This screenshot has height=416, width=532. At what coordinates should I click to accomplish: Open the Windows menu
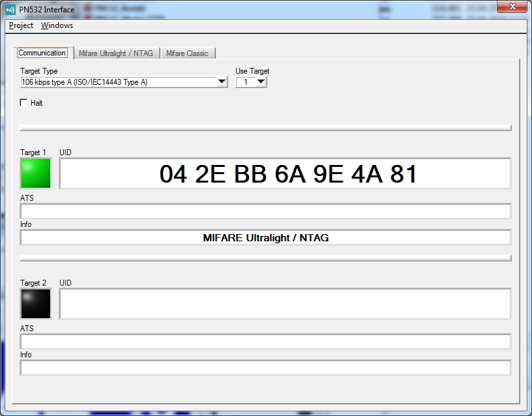tap(57, 25)
